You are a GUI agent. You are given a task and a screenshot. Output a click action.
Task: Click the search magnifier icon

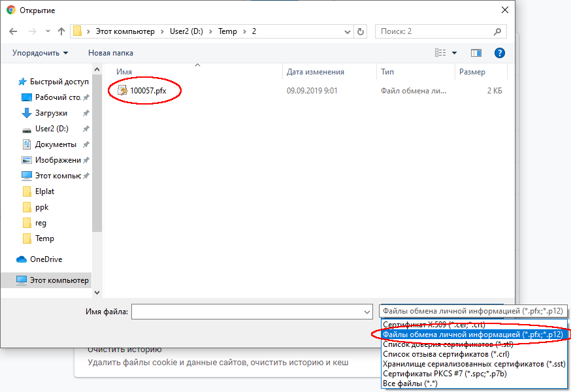[498, 31]
